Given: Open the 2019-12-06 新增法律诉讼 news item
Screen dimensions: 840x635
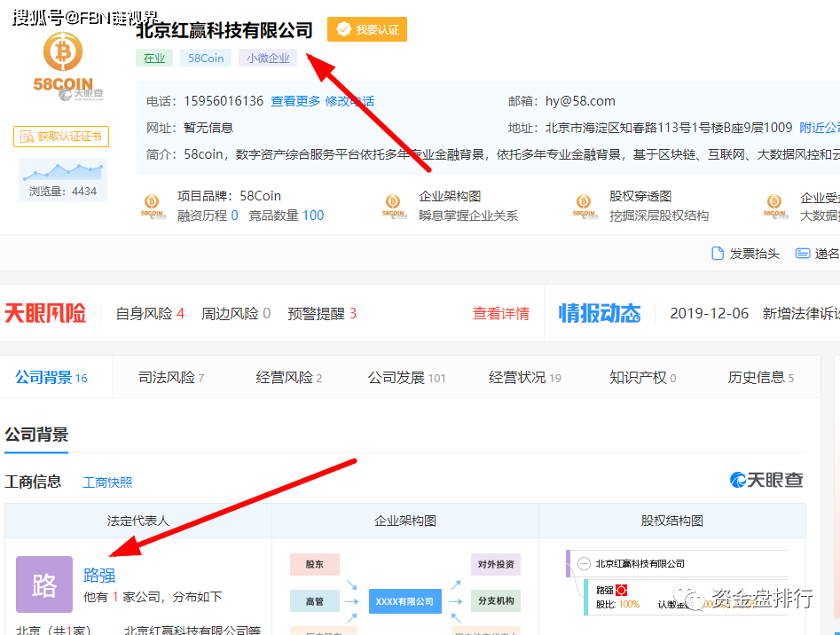Looking at the screenshot, I should pyautogui.click(x=755, y=313).
